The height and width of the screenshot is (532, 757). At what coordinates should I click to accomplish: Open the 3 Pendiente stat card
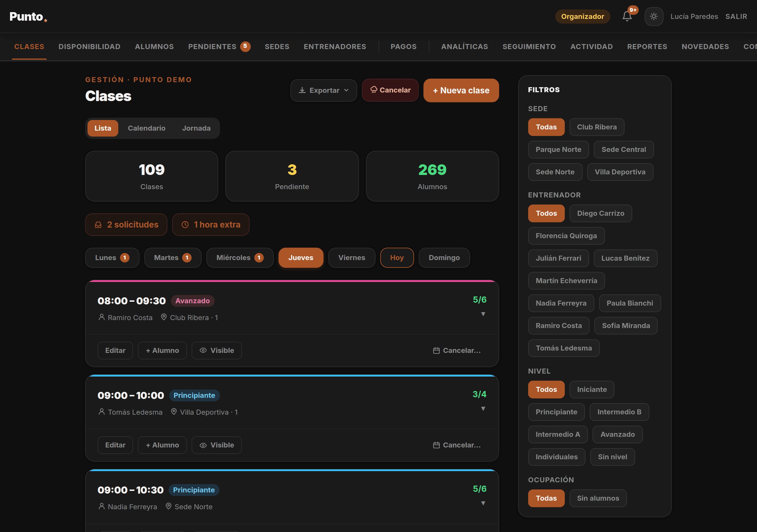[292, 176]
